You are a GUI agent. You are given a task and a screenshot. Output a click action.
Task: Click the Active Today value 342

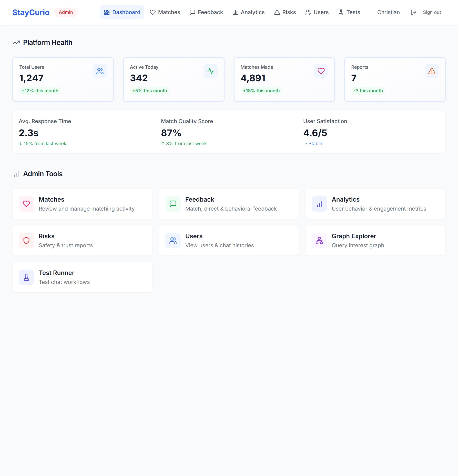coord(139,78)
